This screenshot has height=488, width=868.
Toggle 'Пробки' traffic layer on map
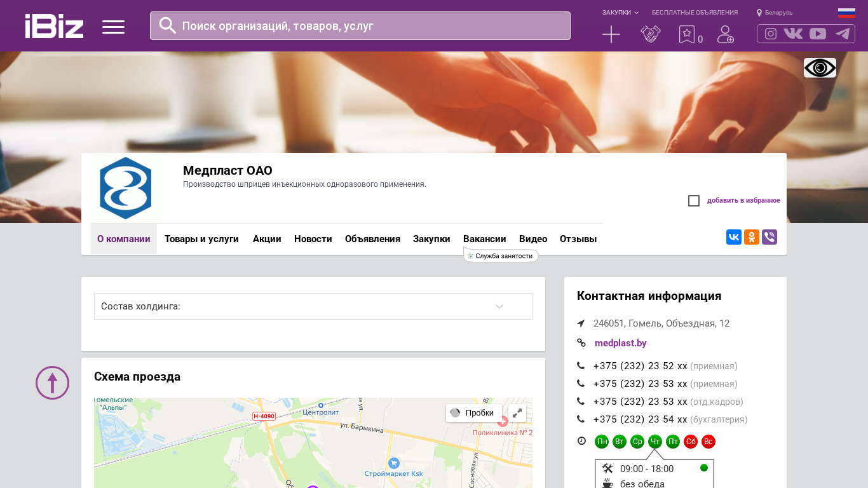tap(473, 413)
